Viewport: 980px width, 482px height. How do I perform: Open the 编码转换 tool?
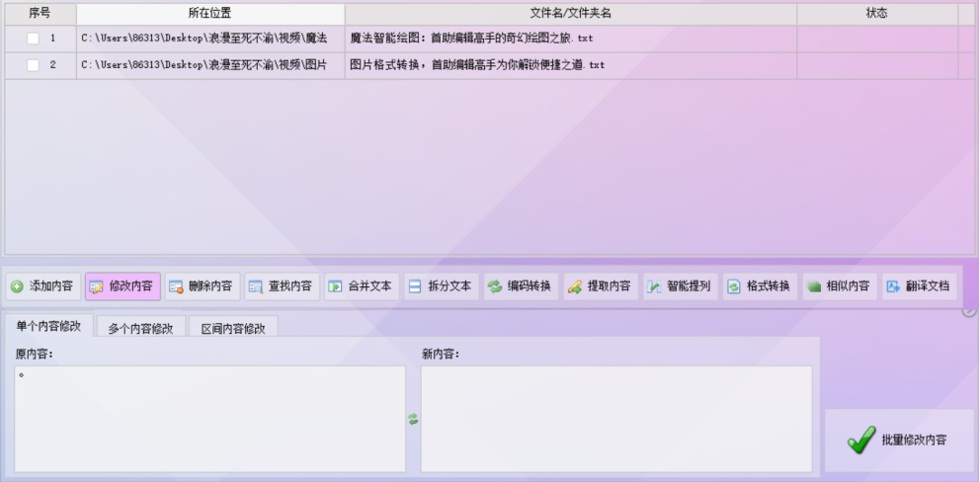(522, 286)
